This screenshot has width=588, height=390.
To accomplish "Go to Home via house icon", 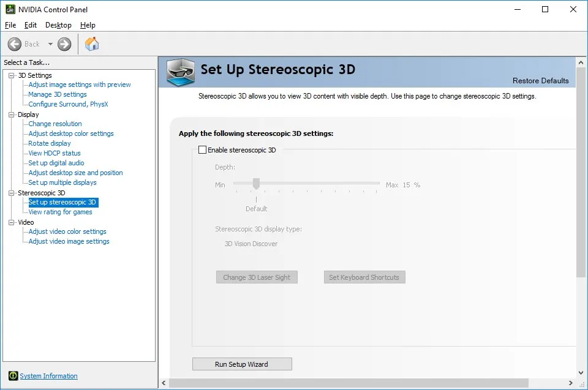I will pos(92,44).
